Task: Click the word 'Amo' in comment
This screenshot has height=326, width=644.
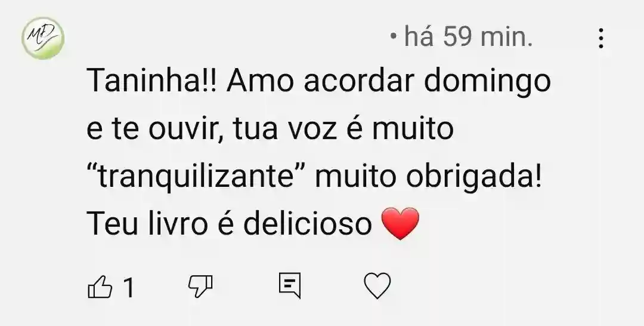Action: (259, 80)
